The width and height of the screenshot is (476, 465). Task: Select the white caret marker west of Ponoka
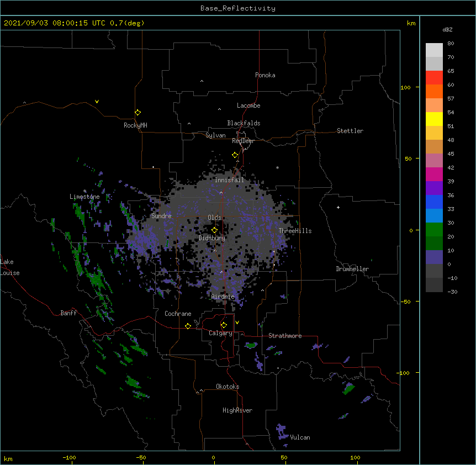(x=202, y=81)
